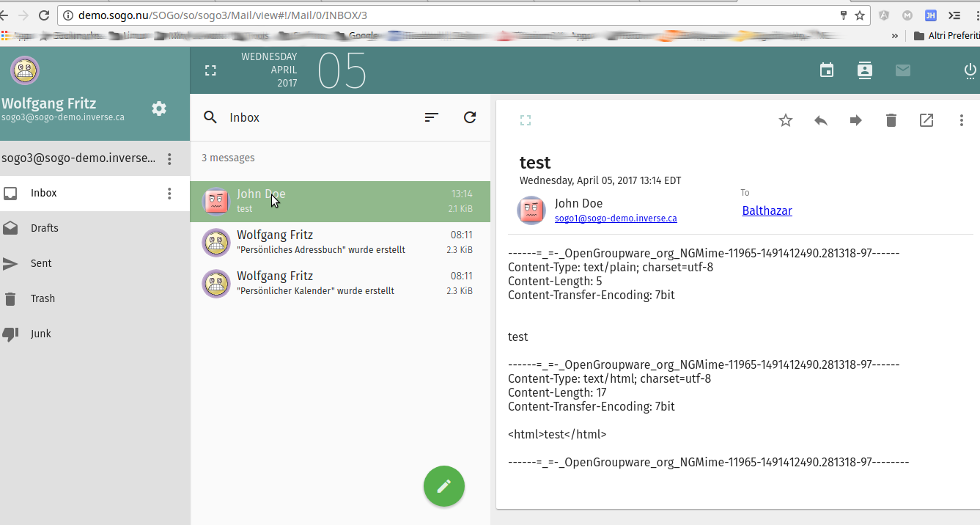
Task: Click the Balthazar recipient link
Action: pyautogui.click(x=767, y=211)
